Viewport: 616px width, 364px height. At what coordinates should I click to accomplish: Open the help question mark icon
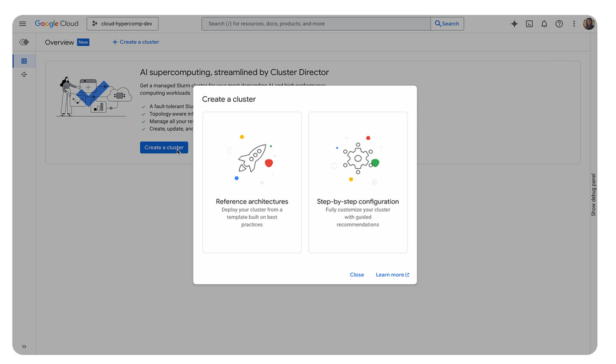click(x=559, y=24)
